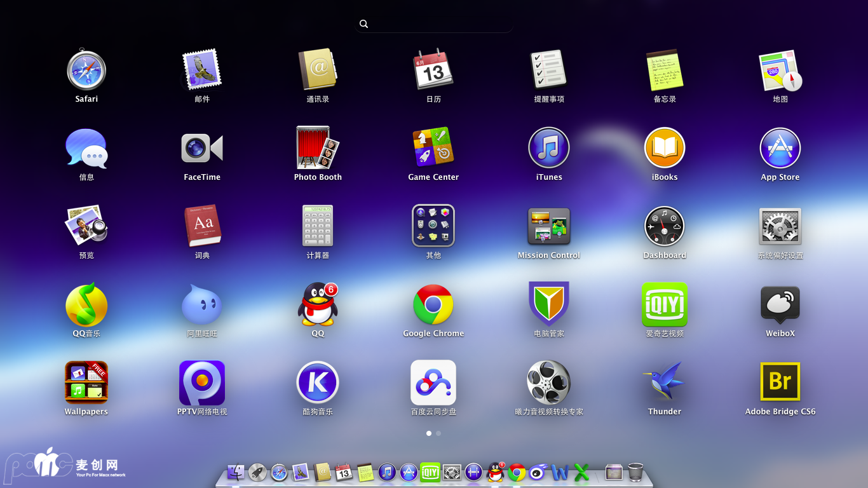Launch Photo Booth app
The width and height of the screenshot is (868, 488).
(318, 148)
